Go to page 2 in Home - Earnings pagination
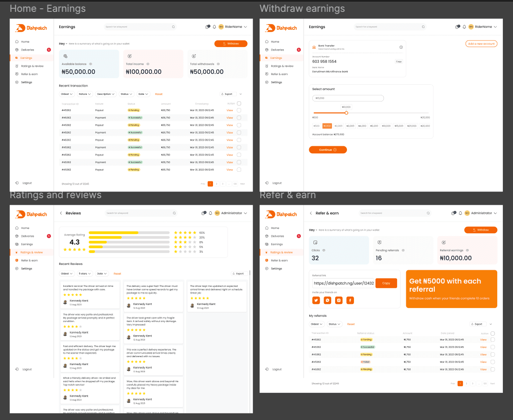 [217, 184]
